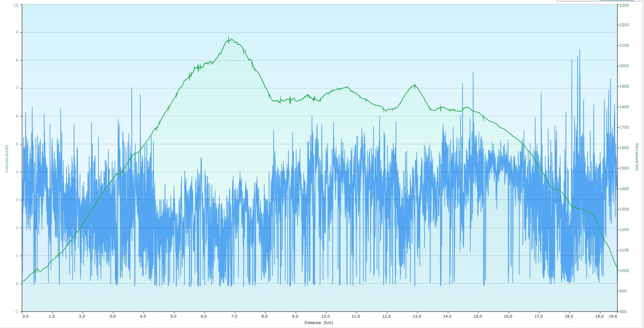The width and height of the screenshot is (644, 328).
Task: Click the 19.6 end label on distance axis
Action: (613, 316)
